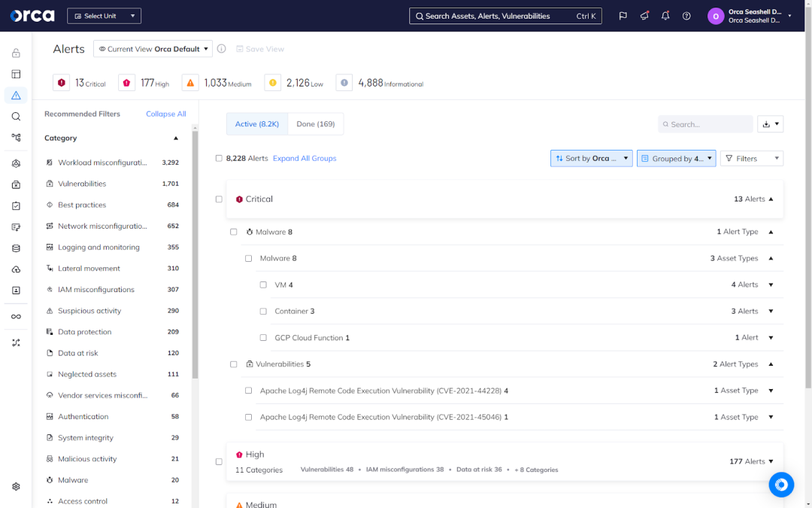
Task: Open the database icon in sidebar
Action: [16, 248]
